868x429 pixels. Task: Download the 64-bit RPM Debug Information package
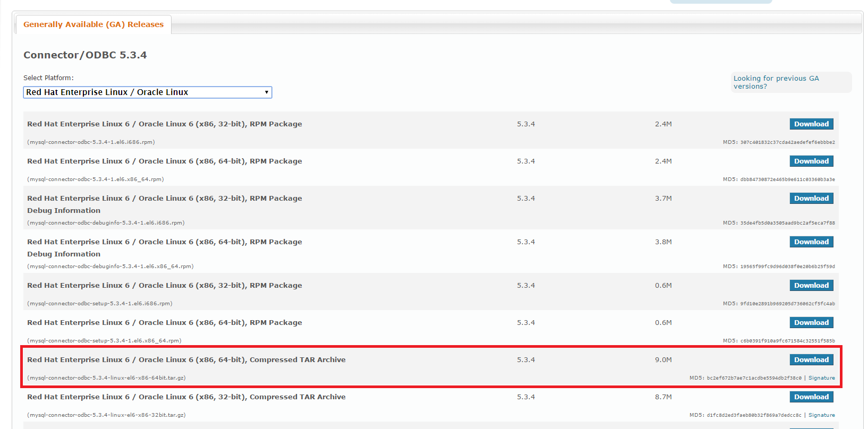pyautogui.click(x=811, y=242)
